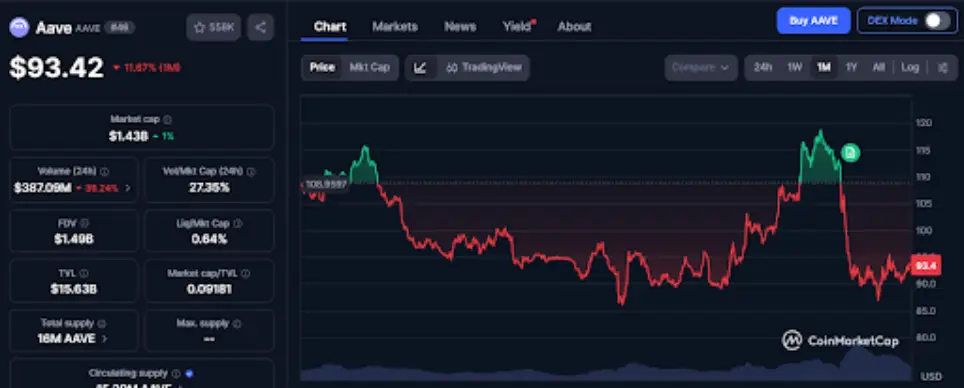Click the Circulating supply info icon
This screenshot has height=388, width=964.
point(176,373)
